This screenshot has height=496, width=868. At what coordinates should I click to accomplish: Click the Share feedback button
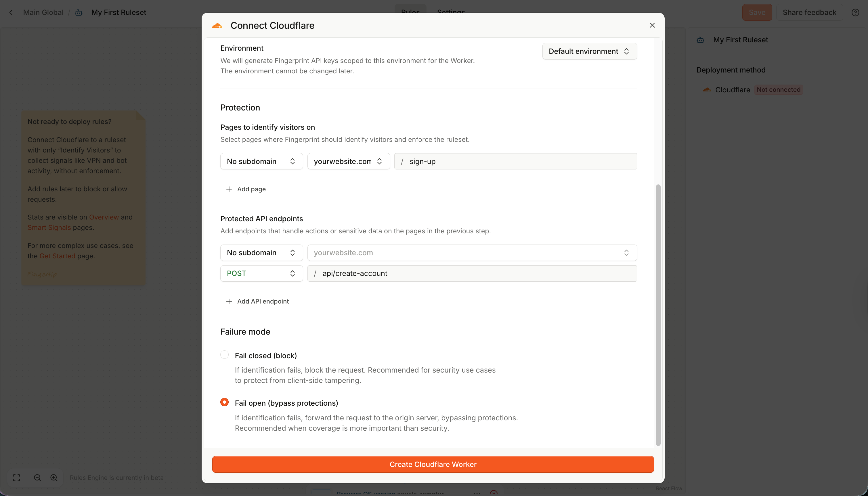809,13
